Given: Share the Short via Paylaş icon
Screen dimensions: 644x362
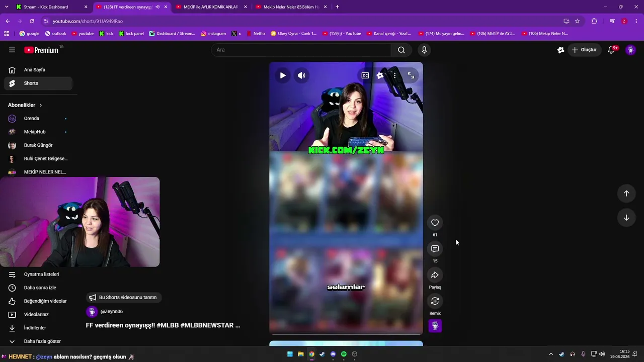Looking at the screenshot, I should (x=435, y=275).
